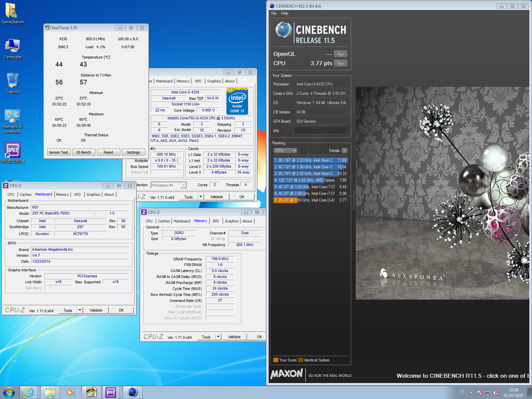
Task: Open Processor #1 selection dropdown in CPU-Z
Action: click(169, 185)
